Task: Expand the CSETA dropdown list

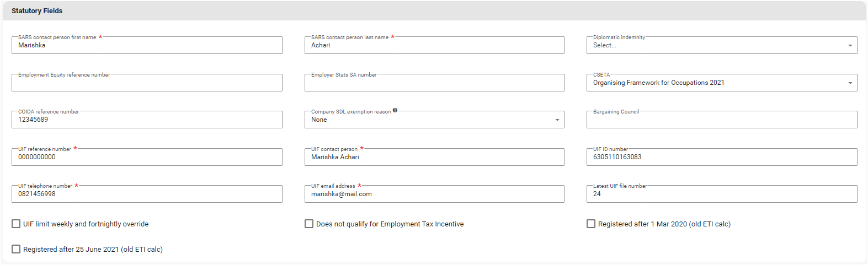Action: tap(721, 83)
